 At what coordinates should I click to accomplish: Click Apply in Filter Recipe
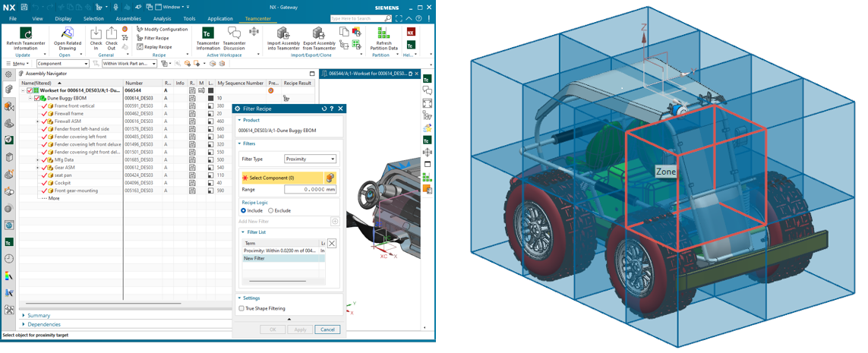coord(300,329)
